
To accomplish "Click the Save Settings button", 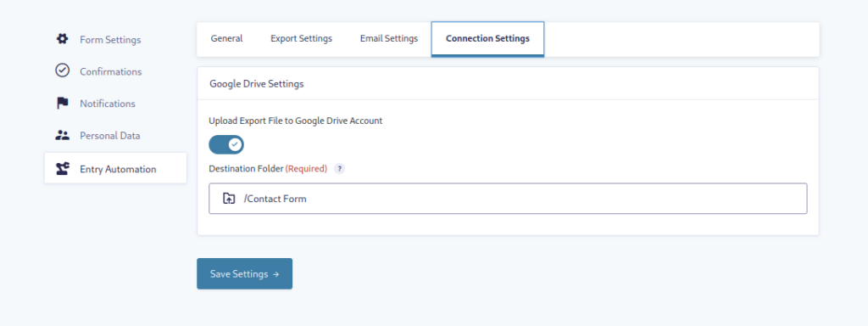I will pos(245,274).
